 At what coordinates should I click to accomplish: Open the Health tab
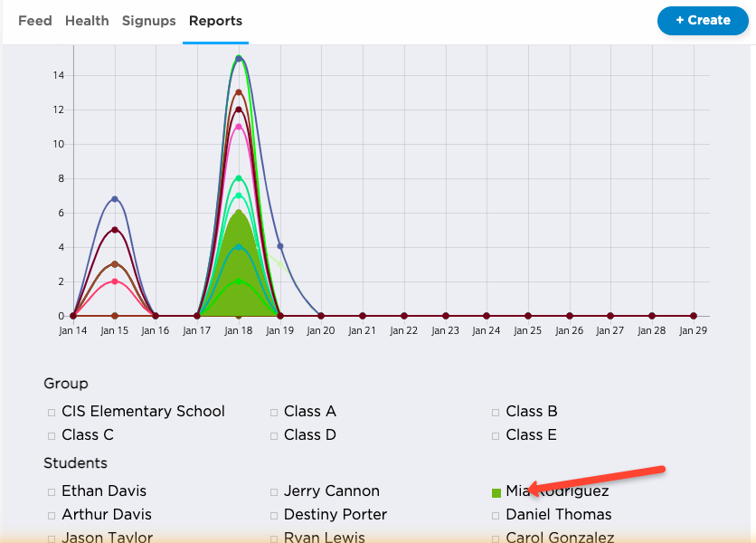pyautogui.click(x=87, y=21)
